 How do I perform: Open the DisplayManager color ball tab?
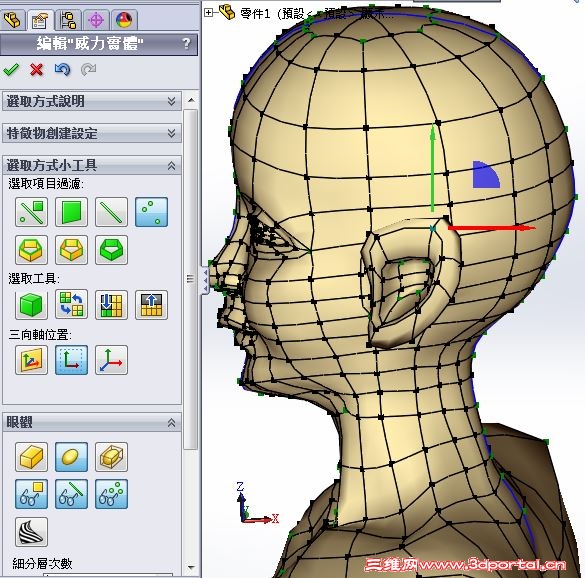coord(124,19)
